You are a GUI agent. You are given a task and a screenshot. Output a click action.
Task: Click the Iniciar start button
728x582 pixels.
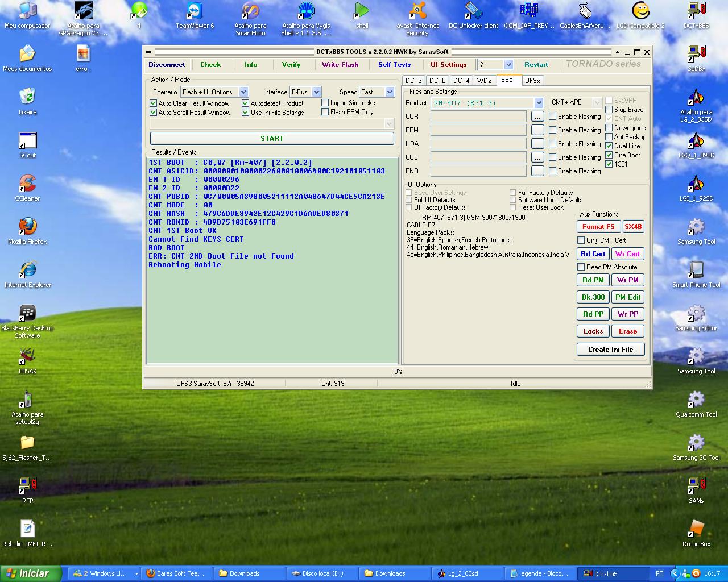[31, 573]
